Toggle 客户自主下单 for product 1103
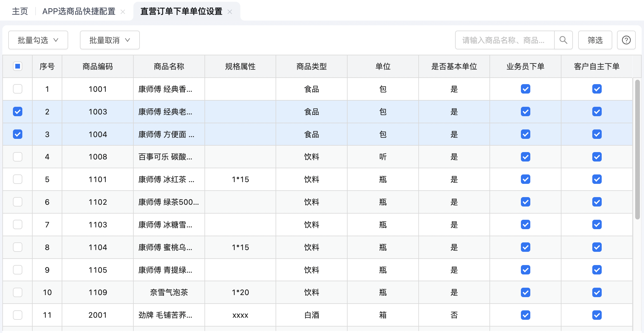The height and width of the screenshot is (333, 644). click(x=597, y=224)
